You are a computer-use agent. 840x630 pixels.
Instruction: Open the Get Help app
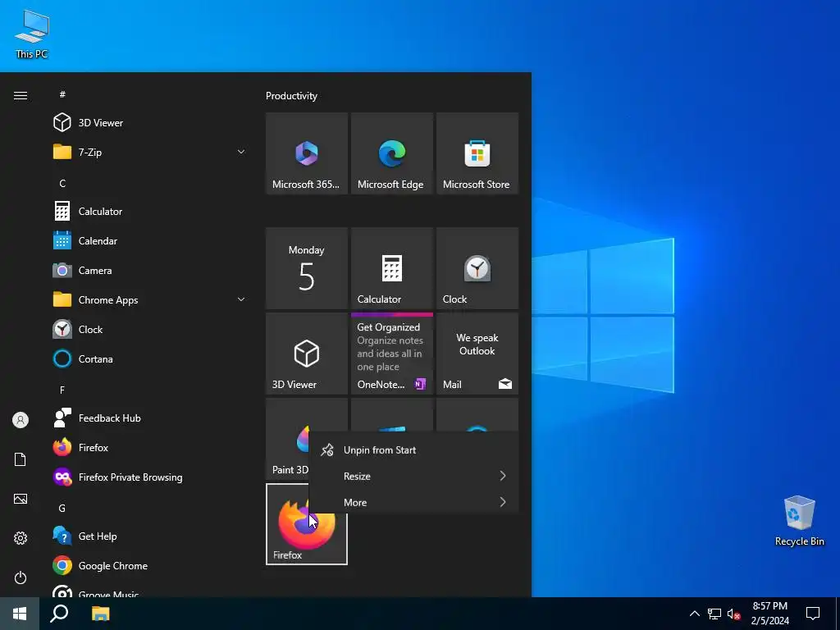tap(149, 536)
